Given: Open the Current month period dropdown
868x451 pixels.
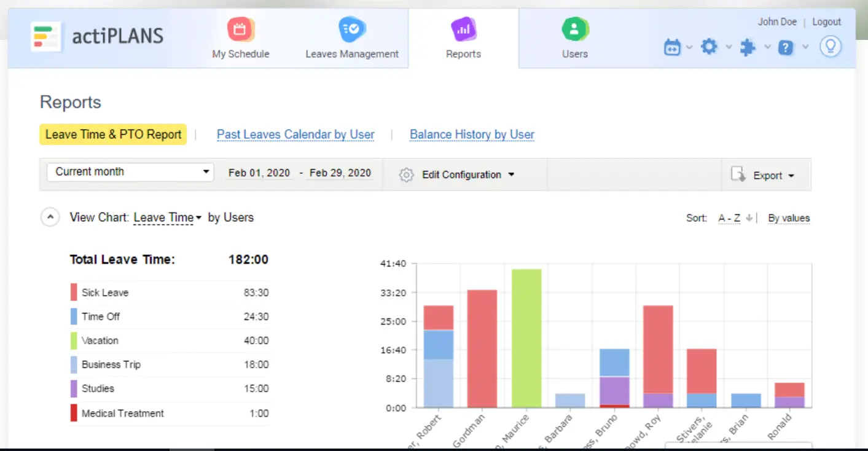Looking at the screenshot, I should click(x=130, y=172).
